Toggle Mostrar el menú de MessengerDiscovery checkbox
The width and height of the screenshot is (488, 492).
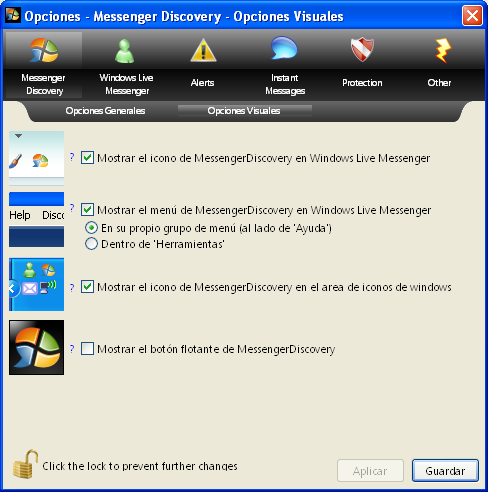[x=87, y=210]
